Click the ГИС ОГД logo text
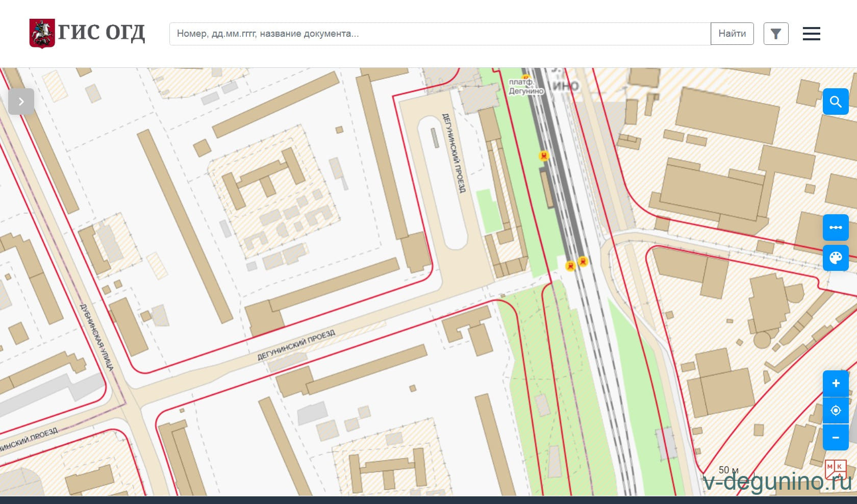 102,33
